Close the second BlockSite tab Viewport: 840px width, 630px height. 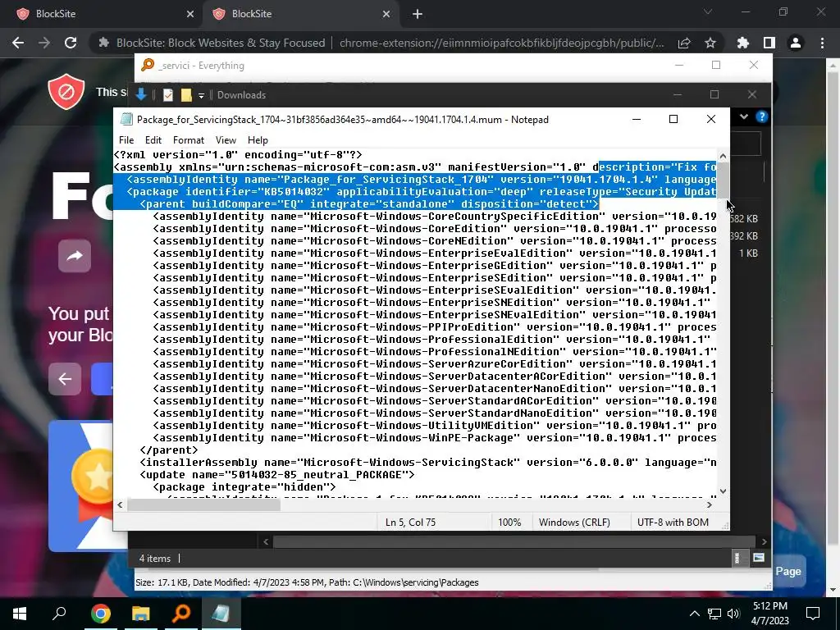(386, 15)
